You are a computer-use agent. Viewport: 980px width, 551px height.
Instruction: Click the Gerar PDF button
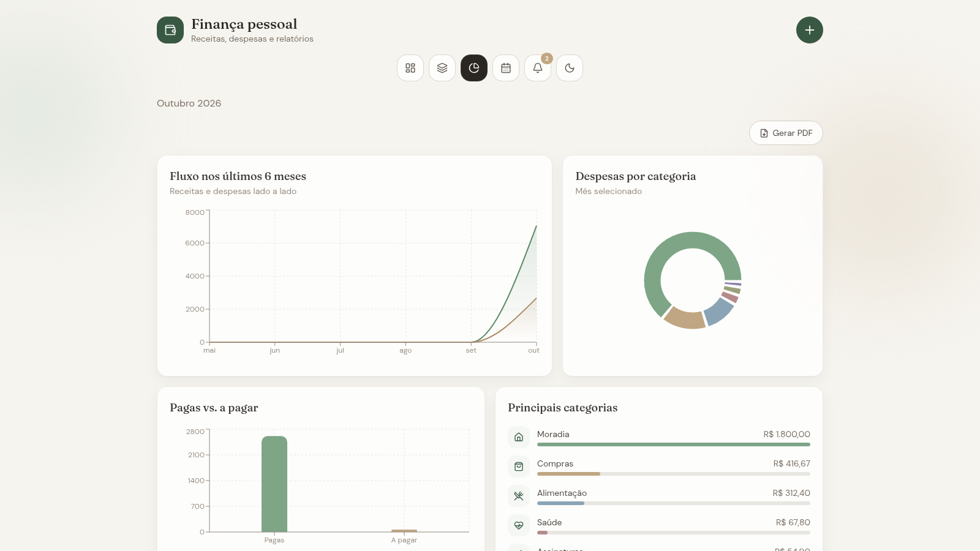[x=786, y=133]
